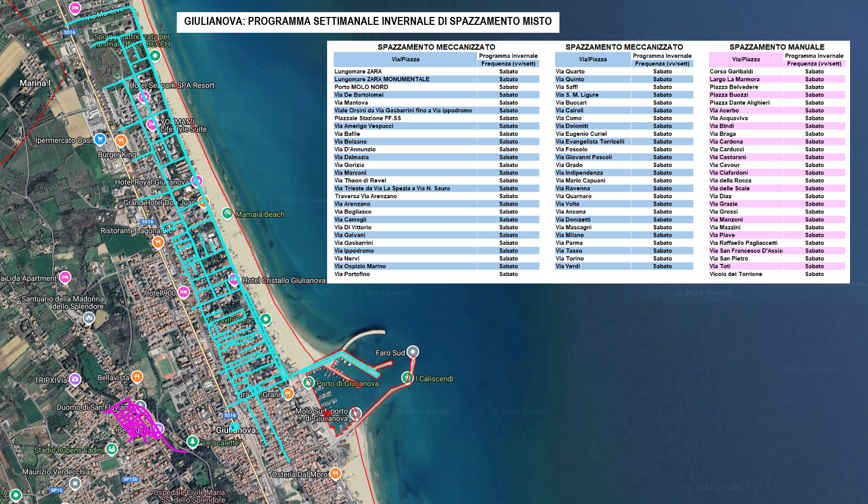Click the Ristorante Laguna Blu orange pin

158,242
